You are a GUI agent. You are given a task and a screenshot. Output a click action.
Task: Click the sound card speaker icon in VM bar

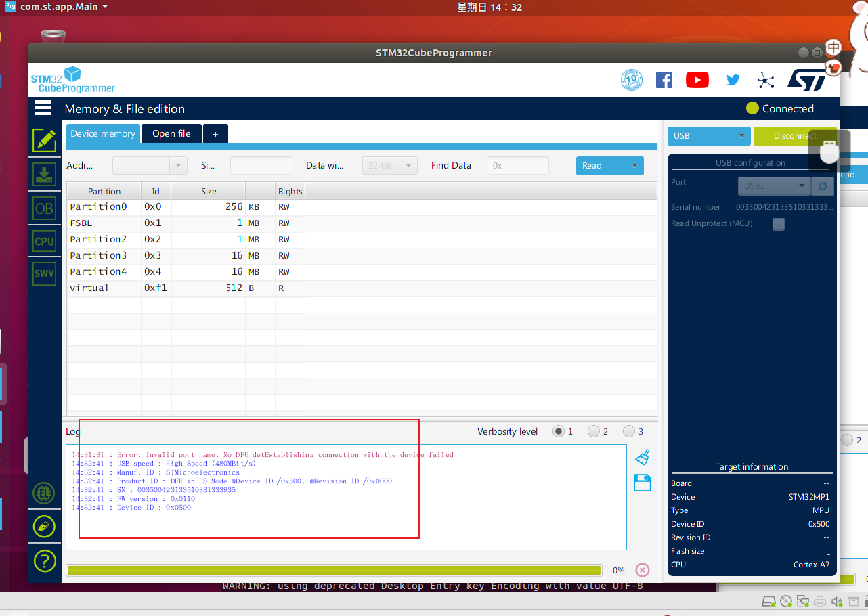(837, 601)
